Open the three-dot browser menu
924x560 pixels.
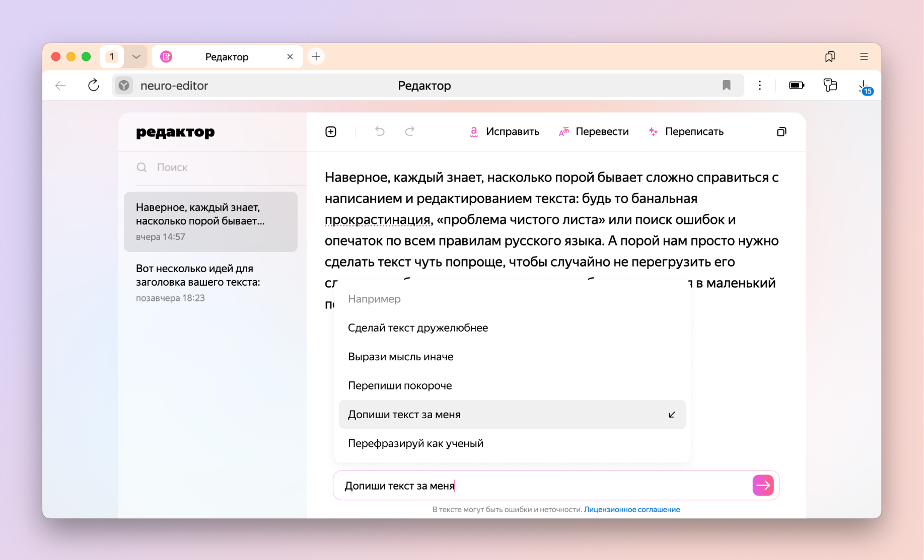click(x=760, y=85)
